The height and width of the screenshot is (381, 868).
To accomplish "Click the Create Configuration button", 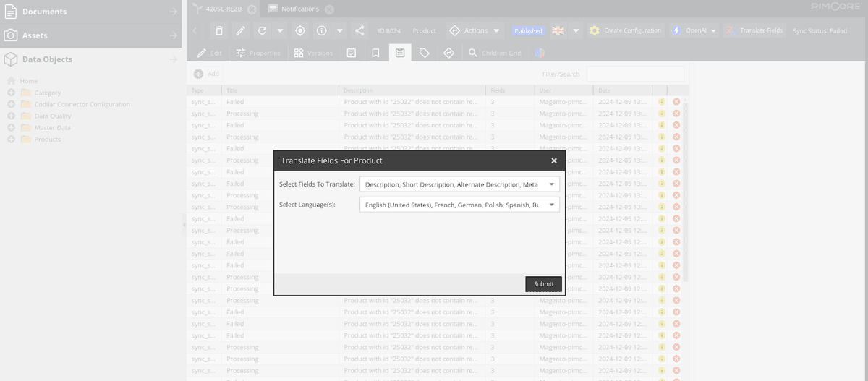I will click(x=626, y=30).
